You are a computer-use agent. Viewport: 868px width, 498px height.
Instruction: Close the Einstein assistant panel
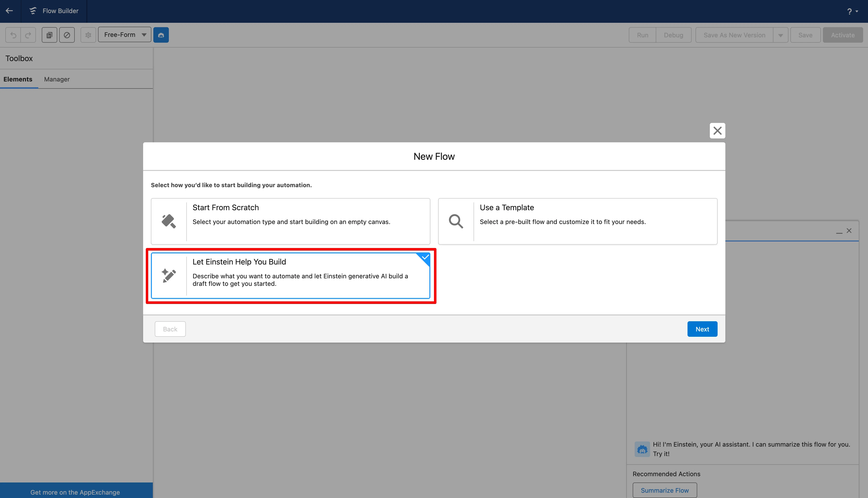tap(849, 231)
